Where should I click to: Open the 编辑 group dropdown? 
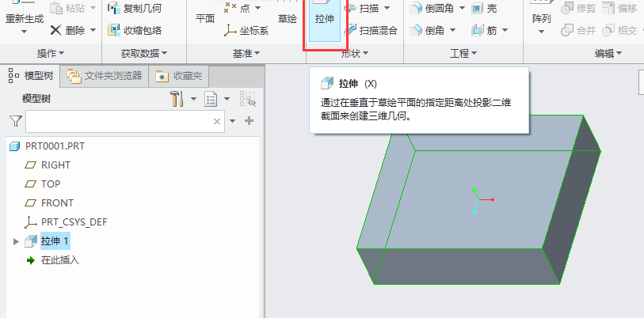click(x=608, y=53)
